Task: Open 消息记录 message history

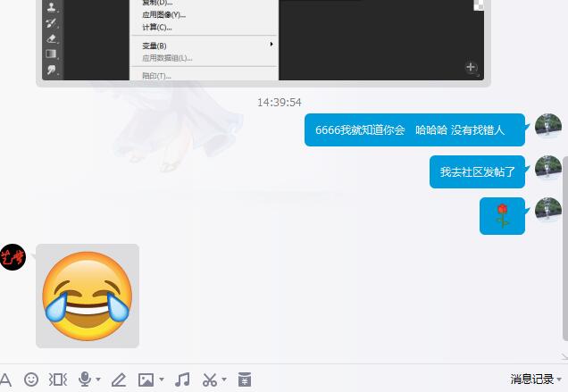Action: [x=532, y=379]
